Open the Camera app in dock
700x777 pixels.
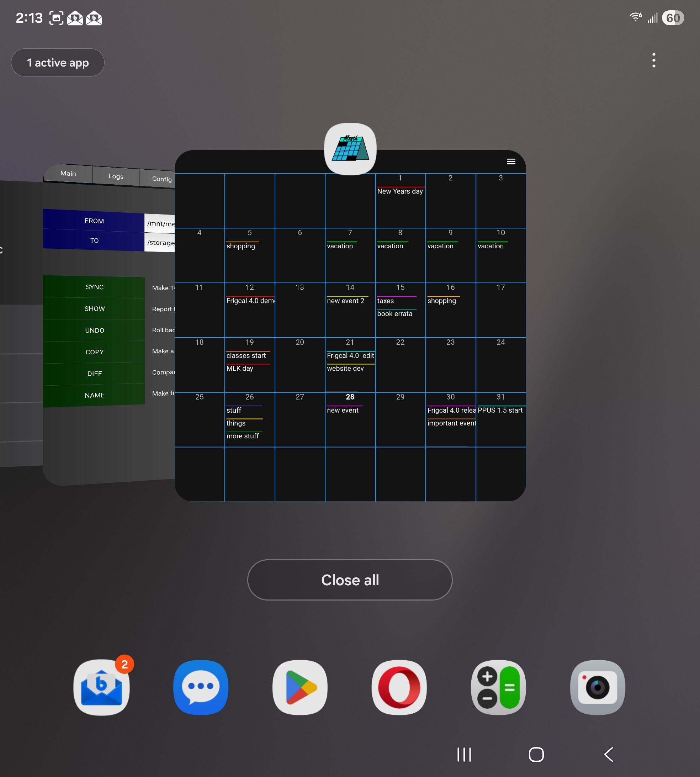(x=597, y=687)
